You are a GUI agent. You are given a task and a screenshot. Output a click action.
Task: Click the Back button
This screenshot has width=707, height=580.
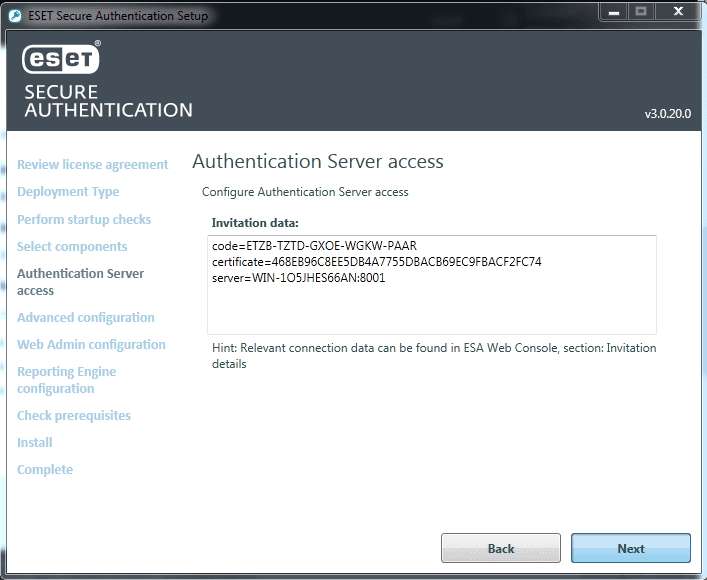click(x=500, y=548)
